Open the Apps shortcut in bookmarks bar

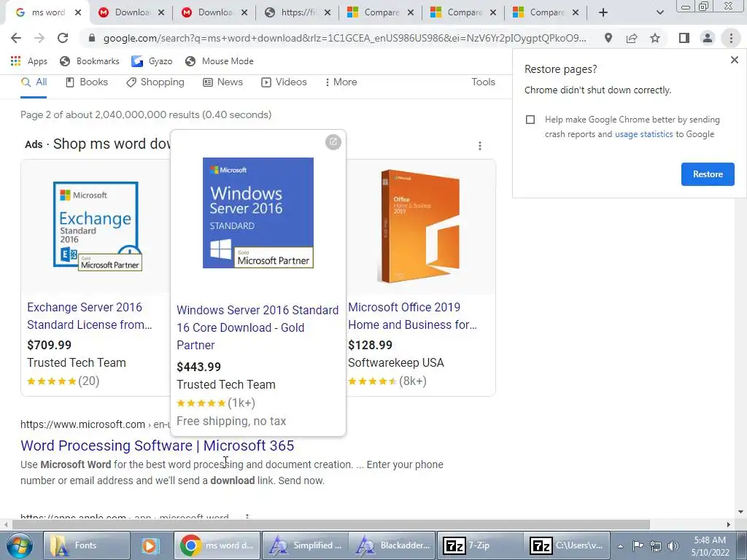tap(28, 61)
